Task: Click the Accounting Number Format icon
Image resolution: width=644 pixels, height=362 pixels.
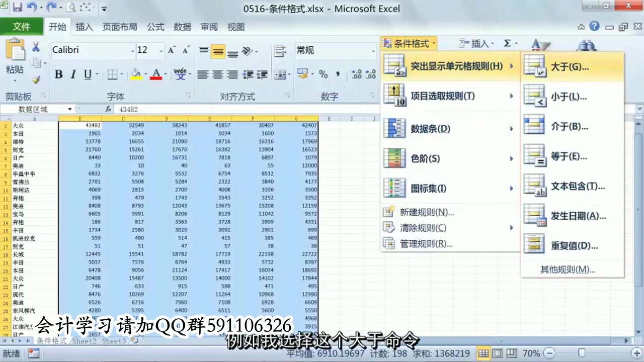Action: coord(302,74)
